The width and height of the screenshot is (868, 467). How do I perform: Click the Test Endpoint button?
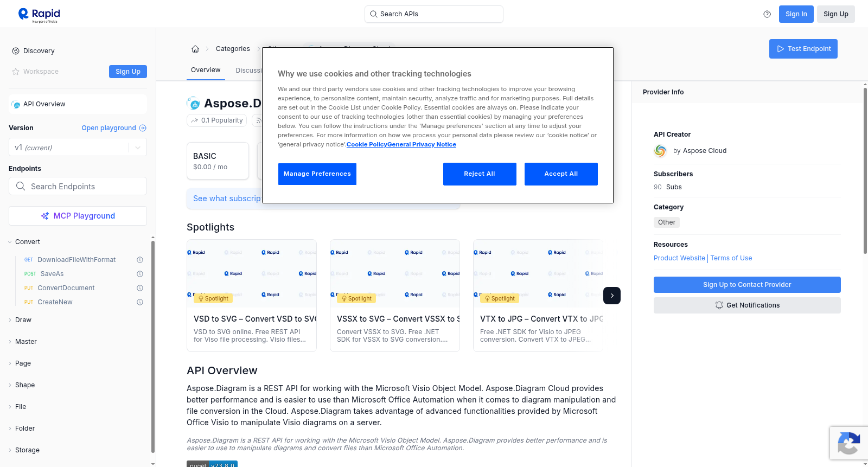coord(803,49)
